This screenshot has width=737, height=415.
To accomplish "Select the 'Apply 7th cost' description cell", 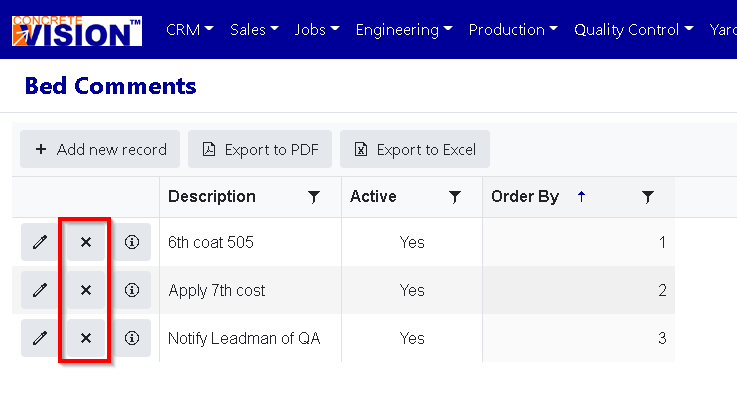I will coord(251,290).
